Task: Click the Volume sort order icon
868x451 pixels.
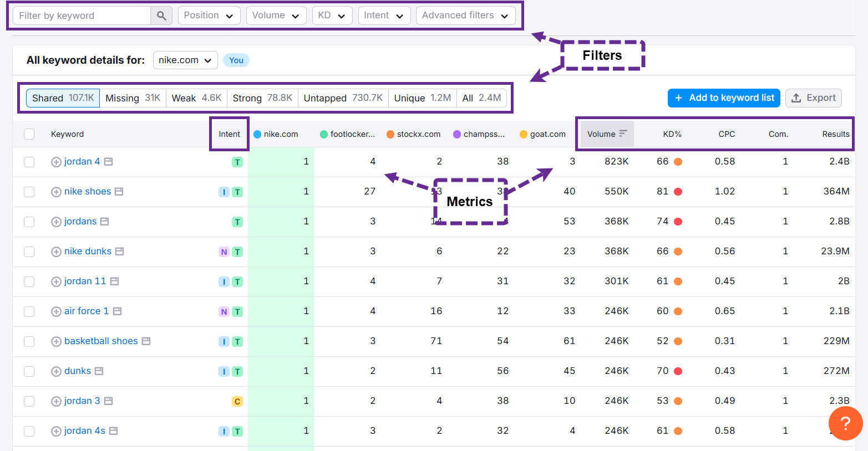Action: [x=623, y=134]
